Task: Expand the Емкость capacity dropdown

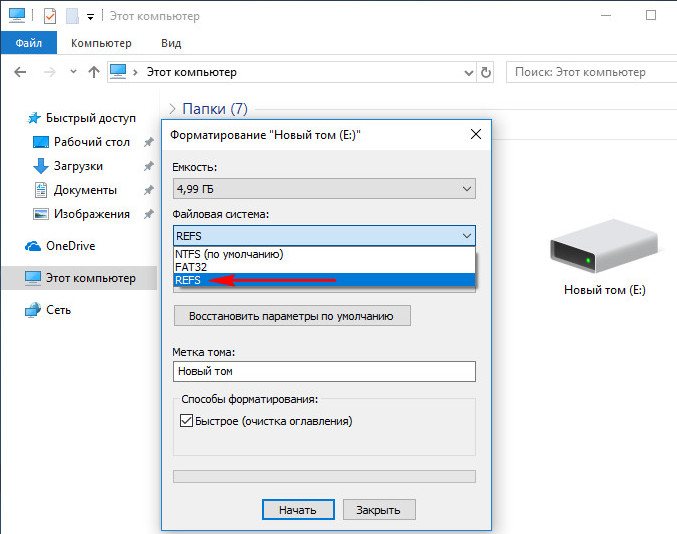Action: pyautogui.click(x=323, y=188)
